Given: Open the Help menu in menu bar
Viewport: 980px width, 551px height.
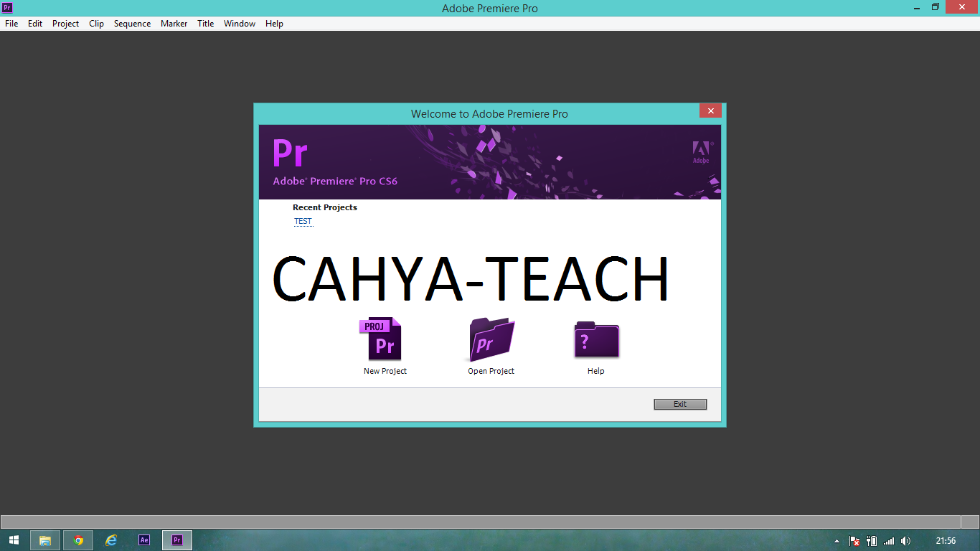Looking at the screenshot, I should click(x=274, y=24).
